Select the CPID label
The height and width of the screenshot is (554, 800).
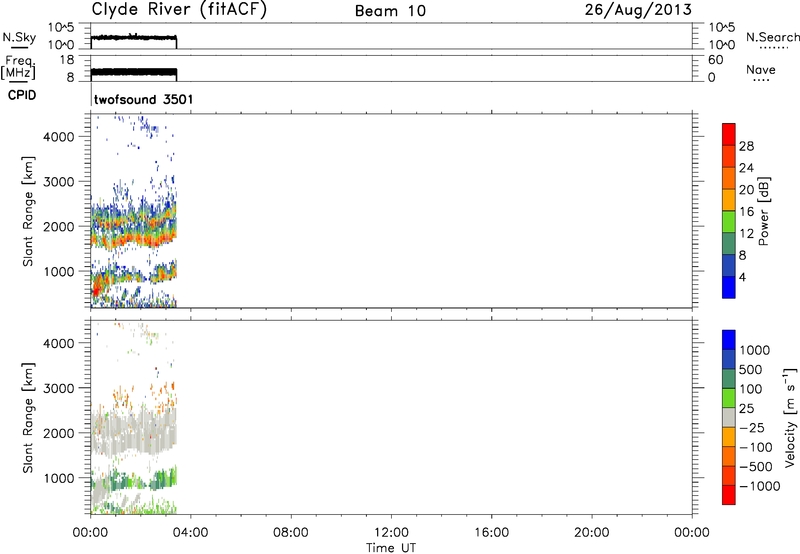[x=22, y=95]
